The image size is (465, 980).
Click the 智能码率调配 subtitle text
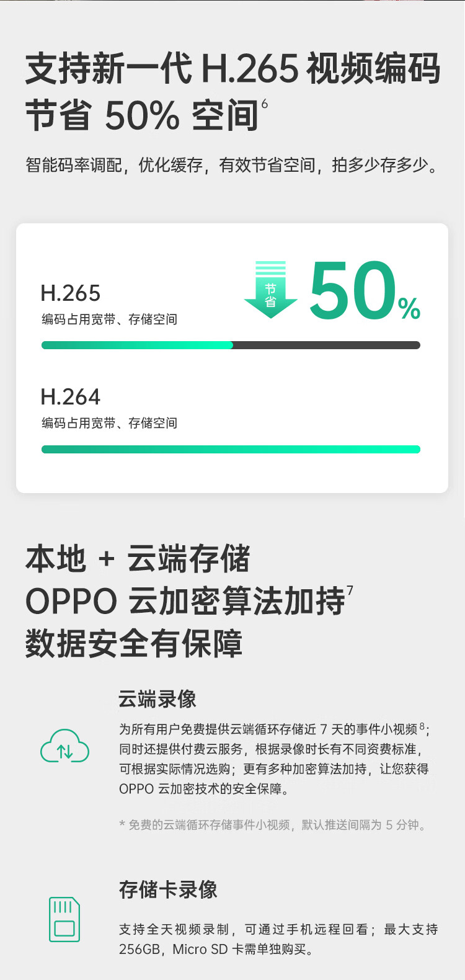(232, 165)
